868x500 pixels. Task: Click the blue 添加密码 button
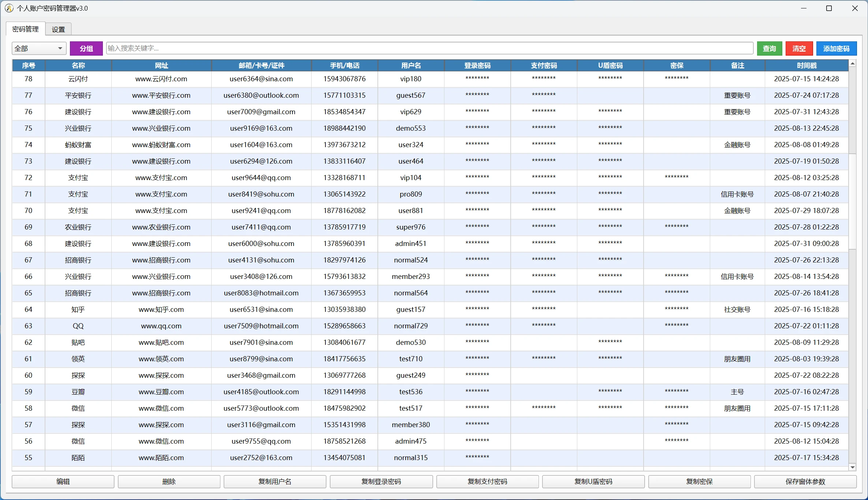point(836,48)
